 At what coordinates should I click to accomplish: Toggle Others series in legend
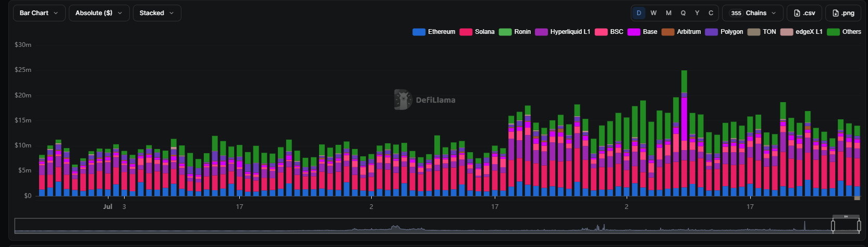(x=844, y=32)
